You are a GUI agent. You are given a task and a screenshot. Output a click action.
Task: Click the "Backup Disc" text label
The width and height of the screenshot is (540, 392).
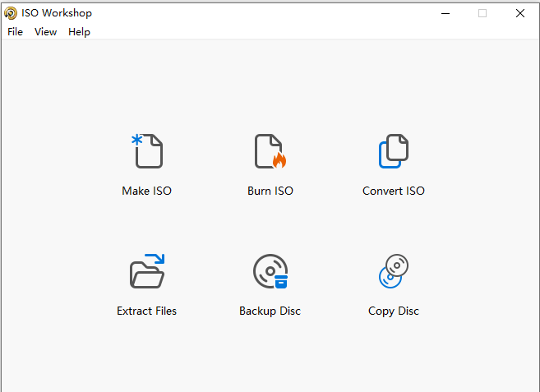click(x=270, y=311)
